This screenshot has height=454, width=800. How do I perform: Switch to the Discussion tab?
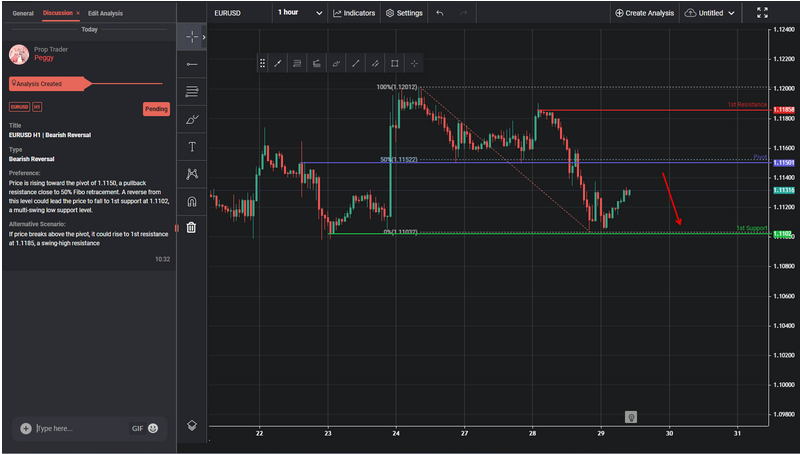click(58, 13)
